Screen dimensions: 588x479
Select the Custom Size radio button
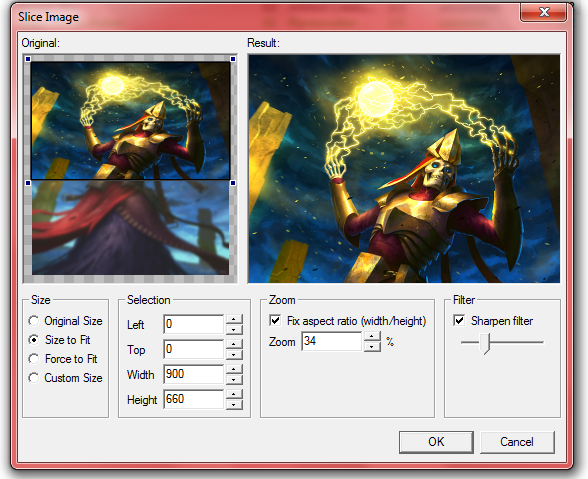(x=34, y=378)
